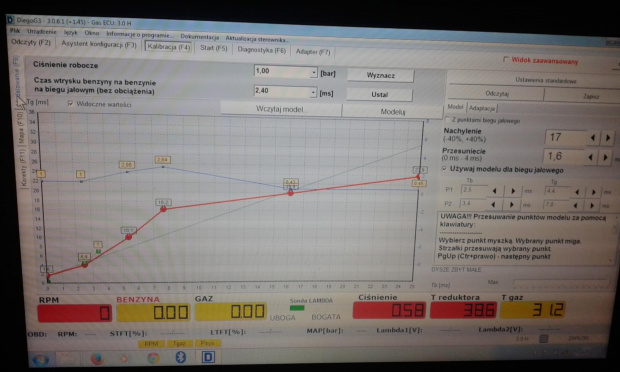Expand the petrol injection time ms dropdown
The height and width of the screenshot is (372, 620).
click(x=313, y=92)
